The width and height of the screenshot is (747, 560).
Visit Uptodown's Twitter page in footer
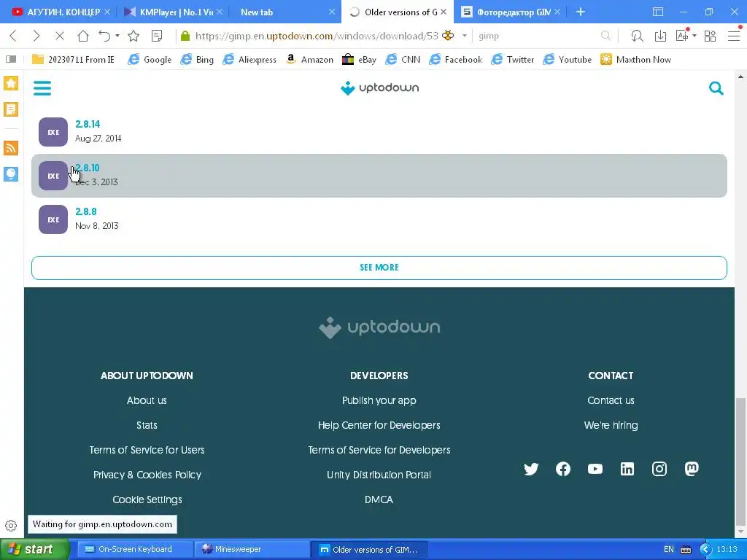531,469
